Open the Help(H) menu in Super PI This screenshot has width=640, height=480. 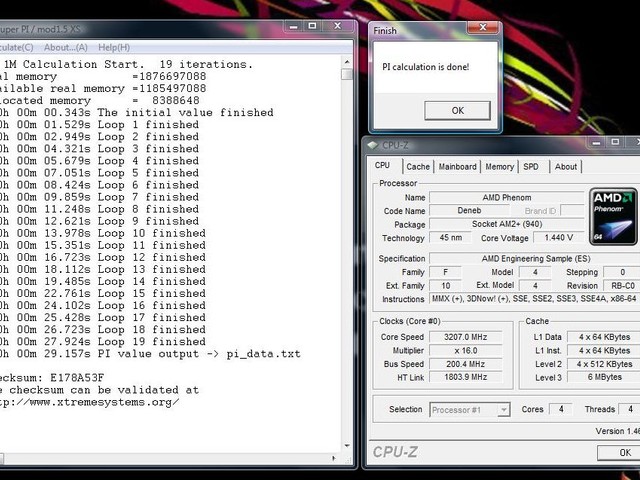(x=114, y=48)
